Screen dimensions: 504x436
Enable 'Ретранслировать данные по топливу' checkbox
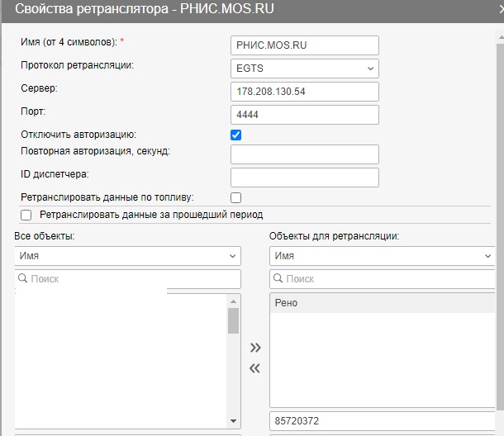click(x=236, y=197)
